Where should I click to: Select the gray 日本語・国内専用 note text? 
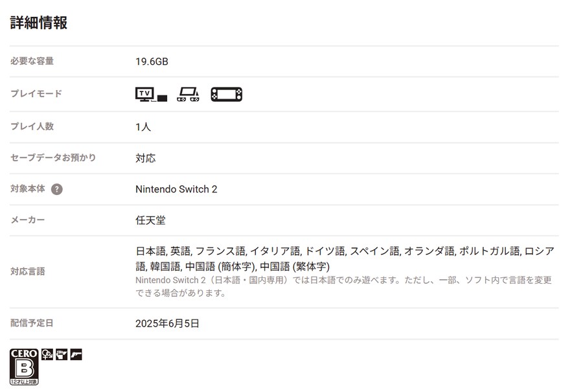click(343, 286)
